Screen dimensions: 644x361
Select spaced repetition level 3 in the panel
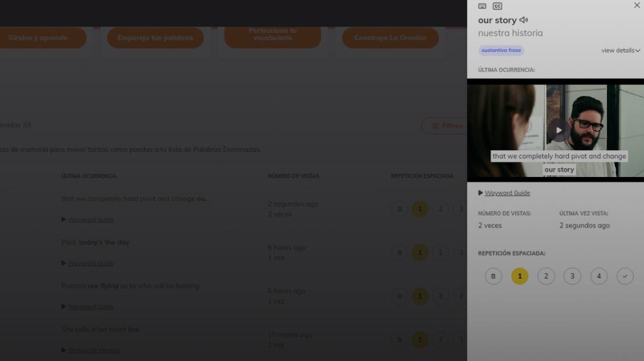[572, 276]
